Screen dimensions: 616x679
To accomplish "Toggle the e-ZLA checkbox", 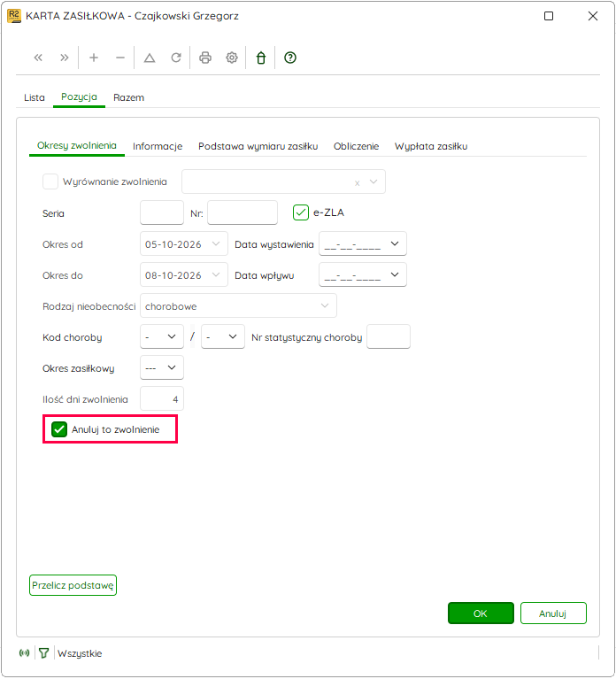I will click(x=300, y=212).
